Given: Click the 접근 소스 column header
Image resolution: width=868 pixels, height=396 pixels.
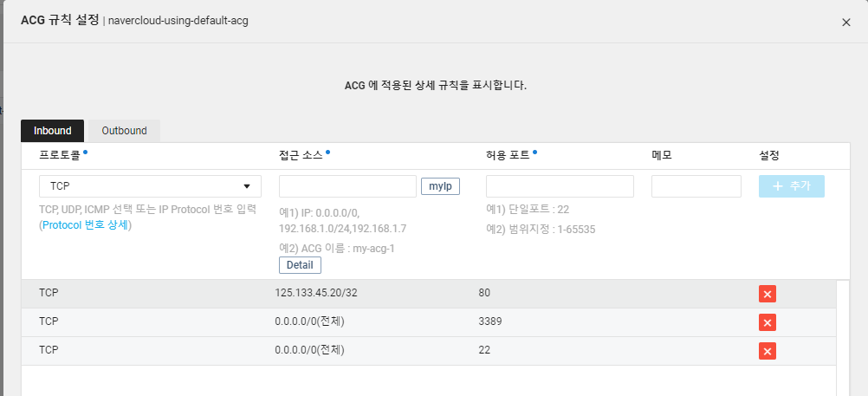Looking at the screenshot, I should [x=301, y=156].
